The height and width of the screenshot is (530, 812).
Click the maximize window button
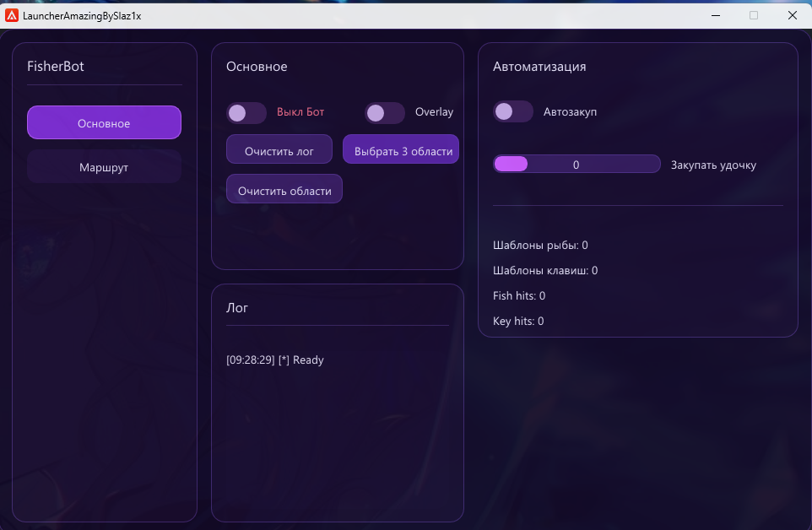point(754,15)
